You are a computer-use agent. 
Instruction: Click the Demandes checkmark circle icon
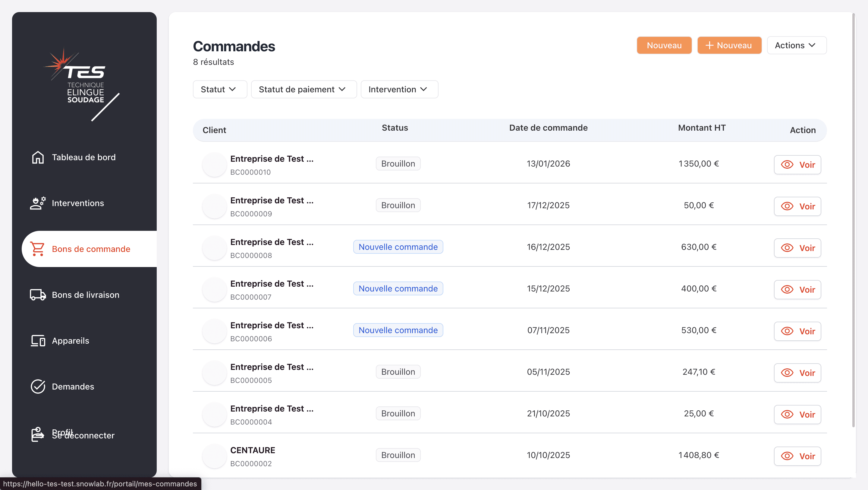click(38, 387)
